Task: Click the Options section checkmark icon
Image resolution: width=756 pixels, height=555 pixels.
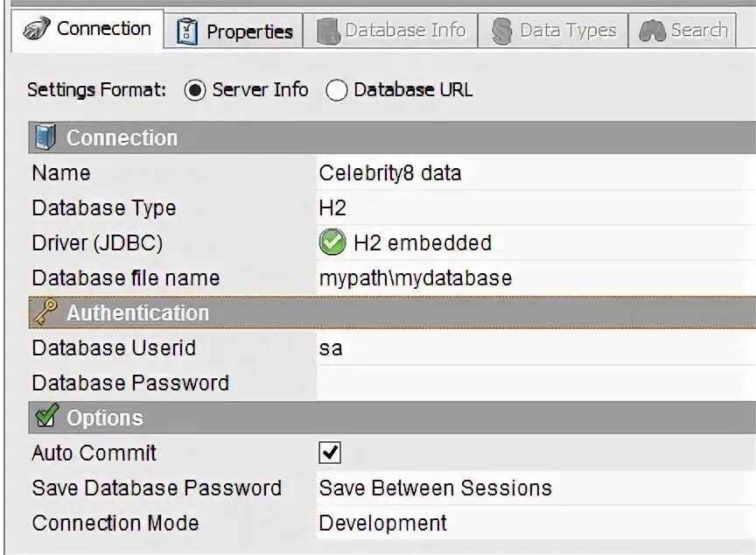Action: click(45, 418)
